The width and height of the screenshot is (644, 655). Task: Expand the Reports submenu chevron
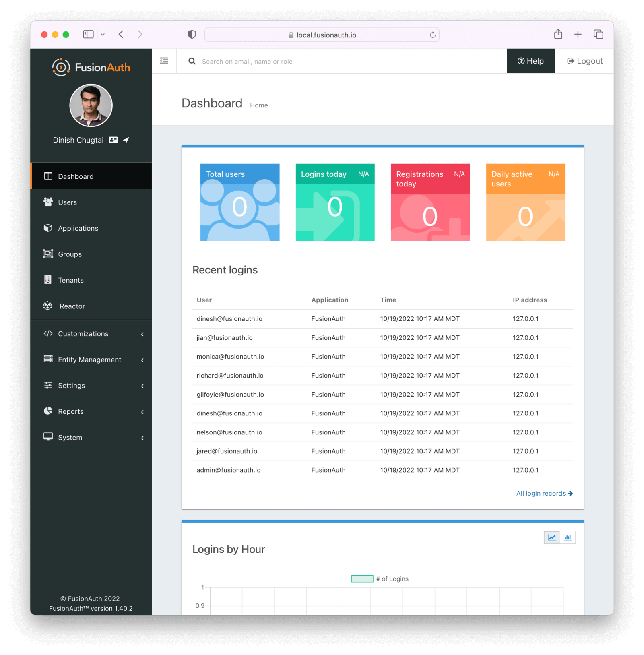(142, 412)
